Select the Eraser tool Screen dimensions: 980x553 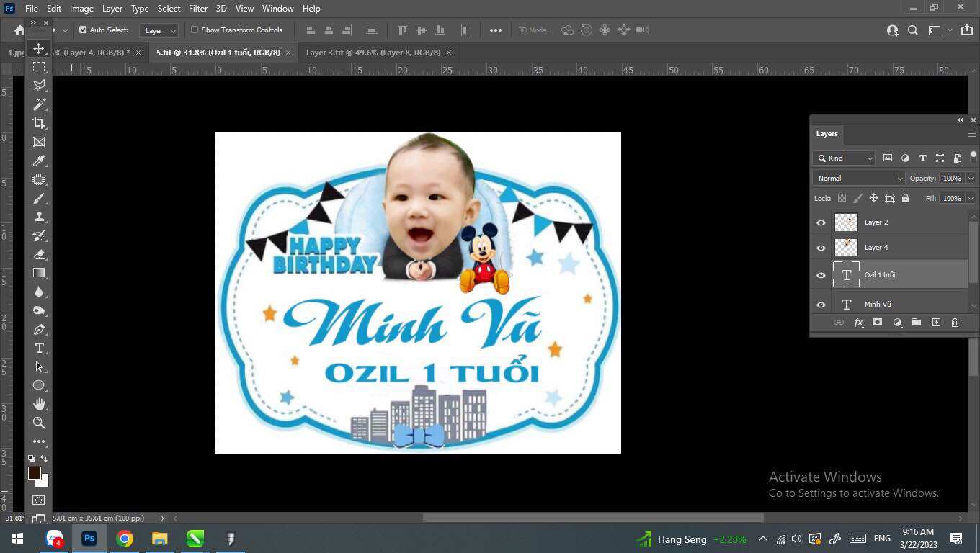click(x=39, y=254)
